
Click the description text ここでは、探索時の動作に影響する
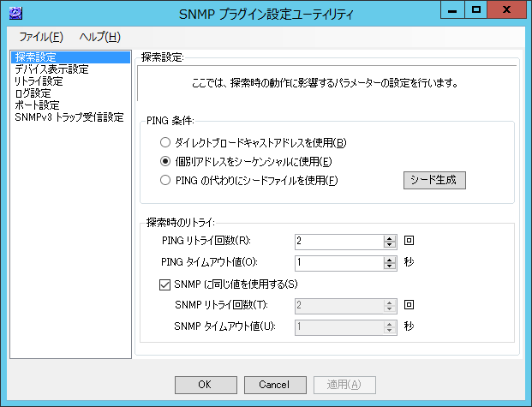pyautogui.click(x=325, y=83)
